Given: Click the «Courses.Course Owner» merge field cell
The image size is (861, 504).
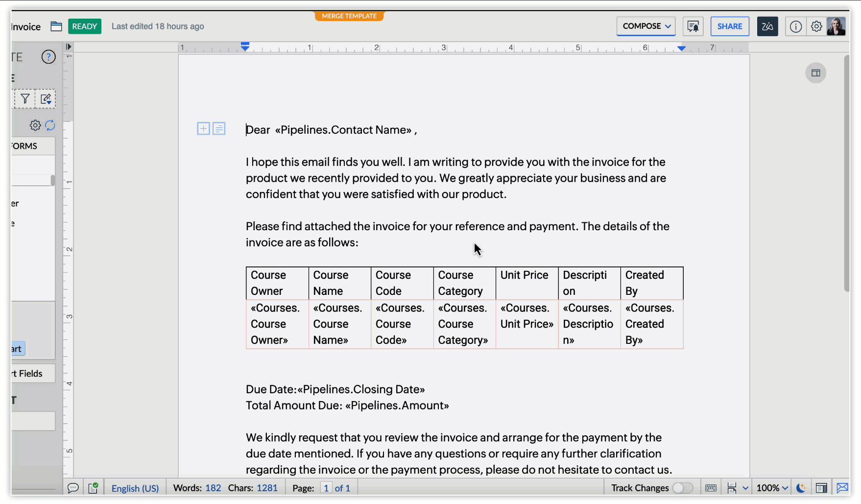Looking at the screenshot, I should 277,324.
